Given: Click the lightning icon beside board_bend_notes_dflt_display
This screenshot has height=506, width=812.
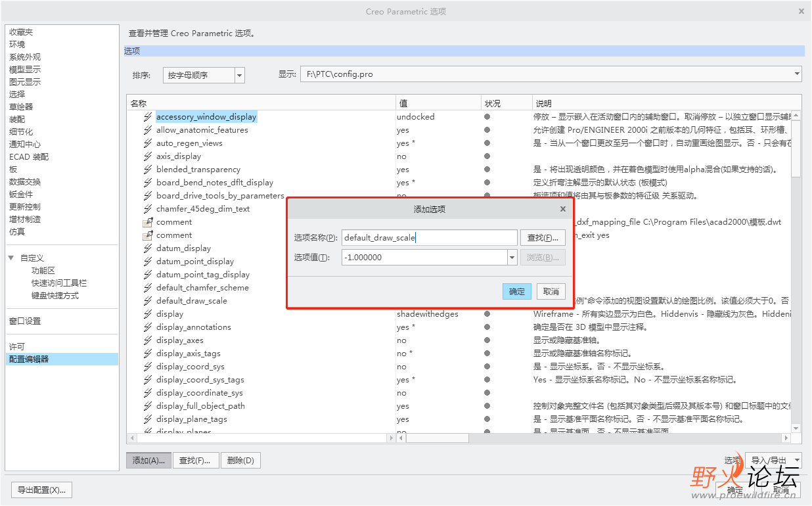Looking at the screenshot, I should pos(148,183).
